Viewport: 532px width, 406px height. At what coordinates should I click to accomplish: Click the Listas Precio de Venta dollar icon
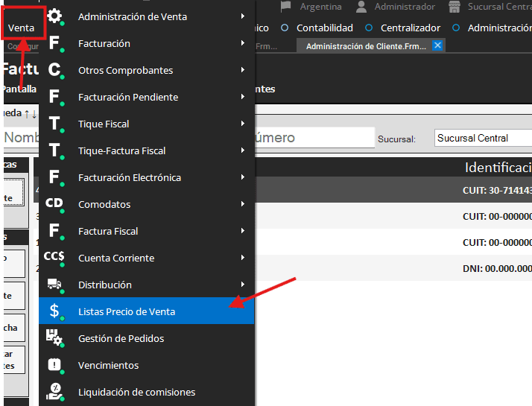tap(54, 311)
